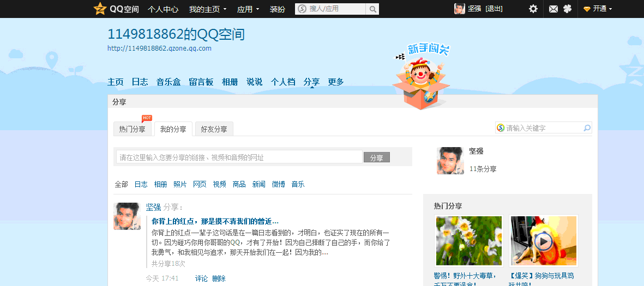This screenshot has height=286, width=644.
Task: Click 删除 under the shared post
Action: 219,278
